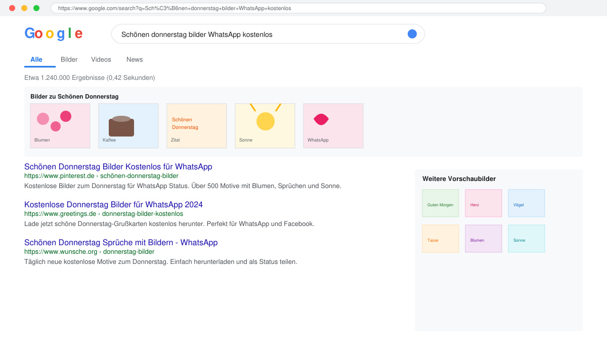Open Schönen Donnerstag Sprüche mit Bildern result
The height and width of the screenshot is (364, 607).
point(121,243)
